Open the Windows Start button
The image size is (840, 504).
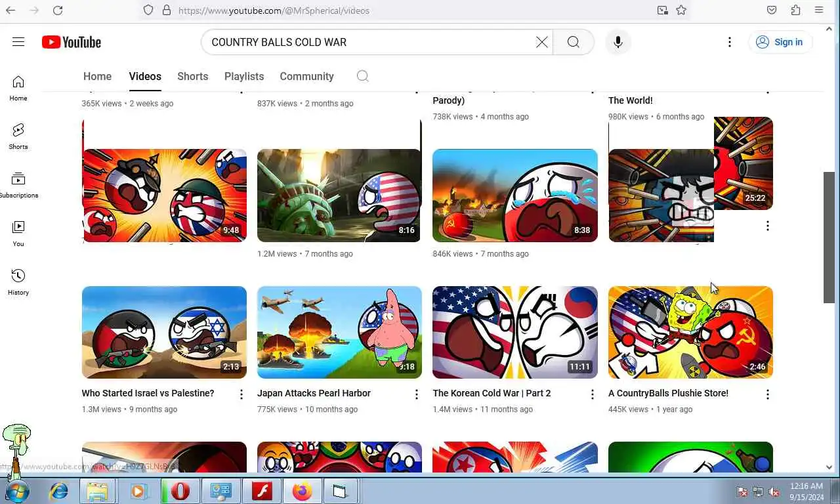coord(18,491)
